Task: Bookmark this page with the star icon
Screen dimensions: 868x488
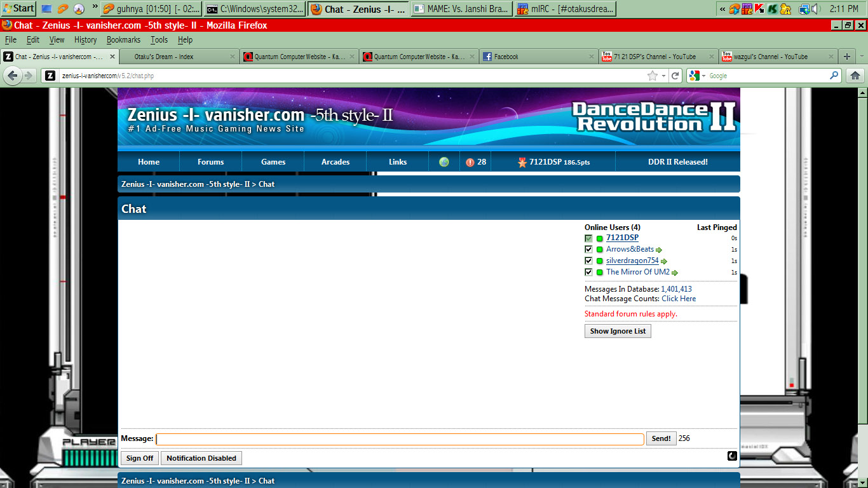Action: [653, 76]
